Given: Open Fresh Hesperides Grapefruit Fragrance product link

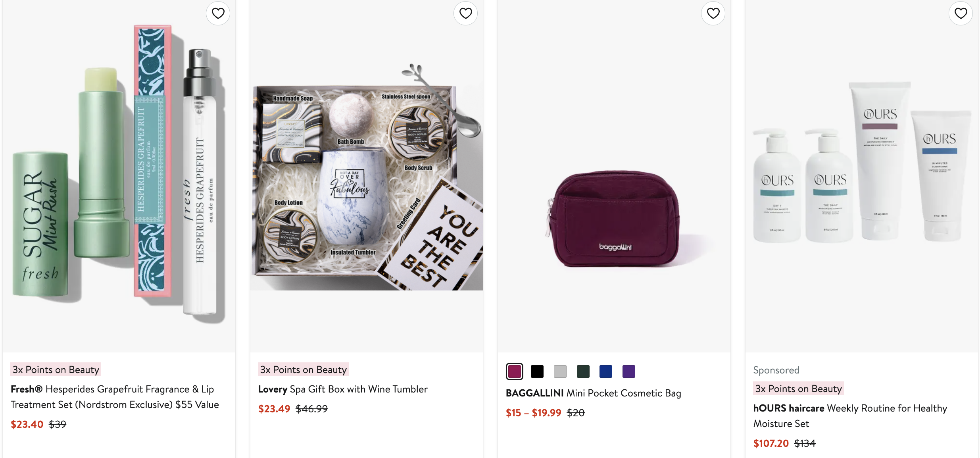Looking at the screenshot, I should [x=115, y=396].
